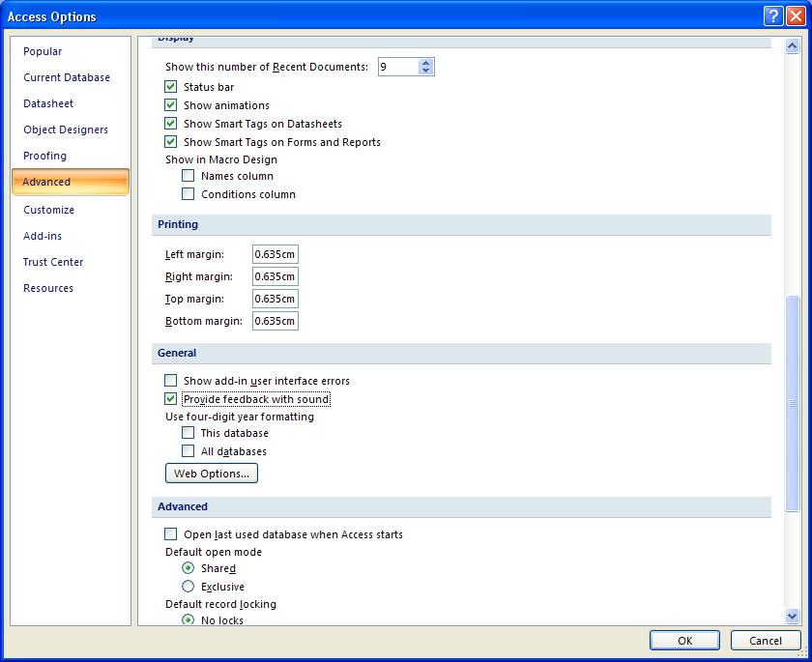Click the vertical scrollbar thumb
The height and width of the screenshot is (662, 812).
click(792, 403)
